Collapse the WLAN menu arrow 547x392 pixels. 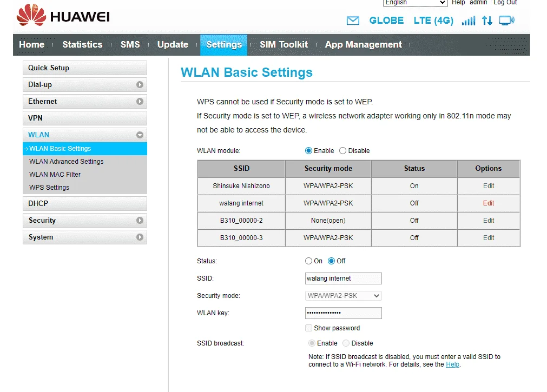tap(140, 135)
